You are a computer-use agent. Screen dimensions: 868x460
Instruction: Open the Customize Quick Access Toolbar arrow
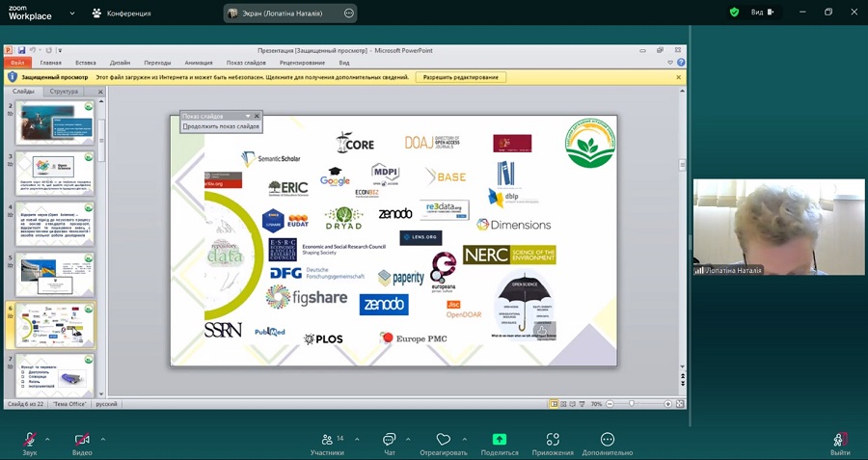coord(59,50)
